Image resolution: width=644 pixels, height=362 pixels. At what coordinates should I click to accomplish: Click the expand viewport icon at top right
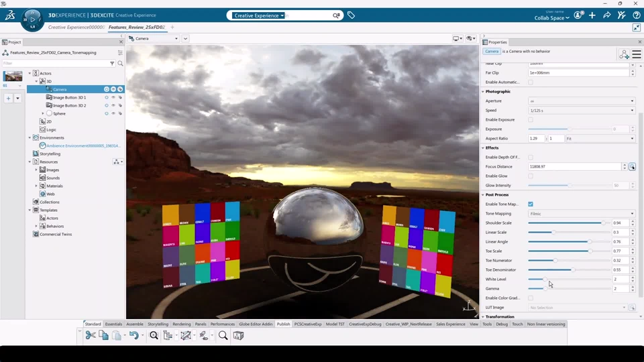636,27
